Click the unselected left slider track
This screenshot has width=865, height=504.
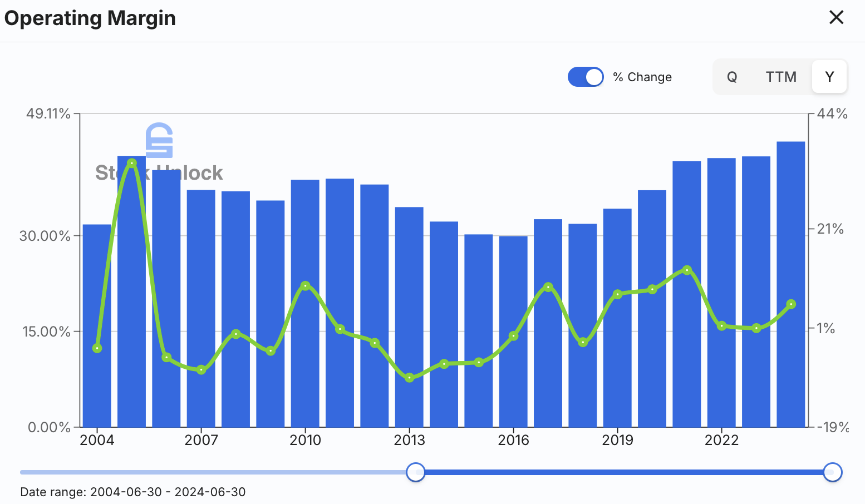click(x=213, y=472)
